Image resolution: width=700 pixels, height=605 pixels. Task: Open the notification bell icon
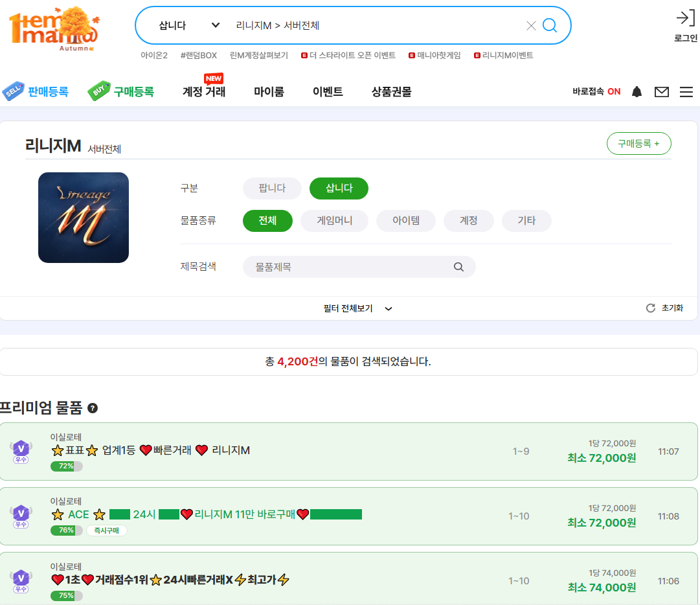637,92
